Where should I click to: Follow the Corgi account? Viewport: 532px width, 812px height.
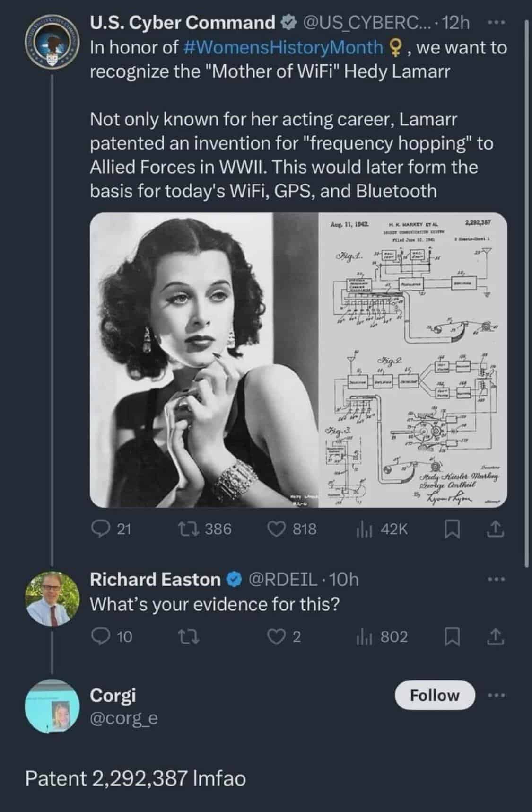[435, 696]
